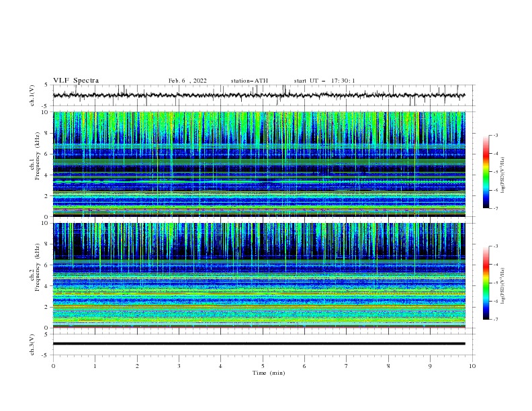Click the "9" minute tick on the time axis
The height and width of the screenshot is (411, 532).
click(x=430, y=366)
